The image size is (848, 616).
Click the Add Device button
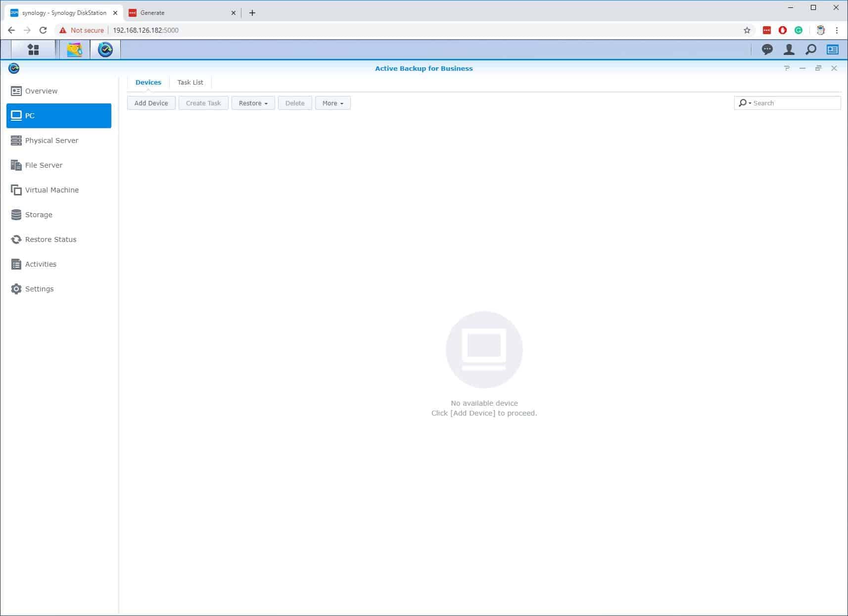pyautogui.click(x=151, y=103)
